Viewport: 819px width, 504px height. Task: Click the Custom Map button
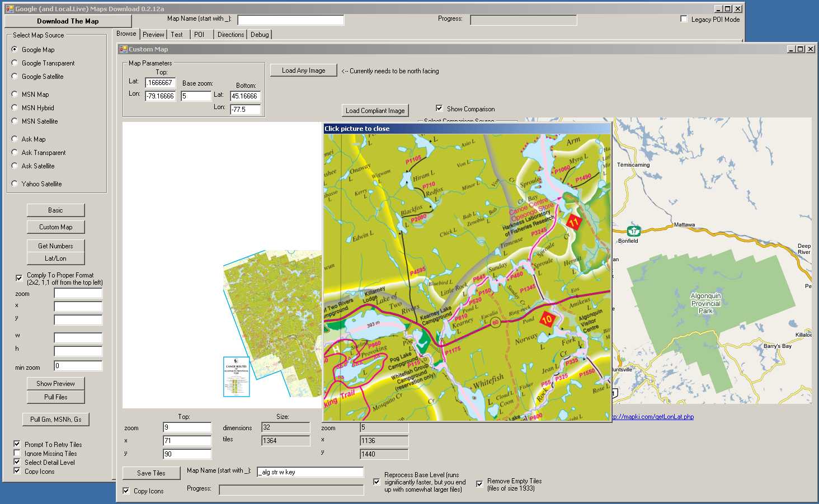[55, 227]
